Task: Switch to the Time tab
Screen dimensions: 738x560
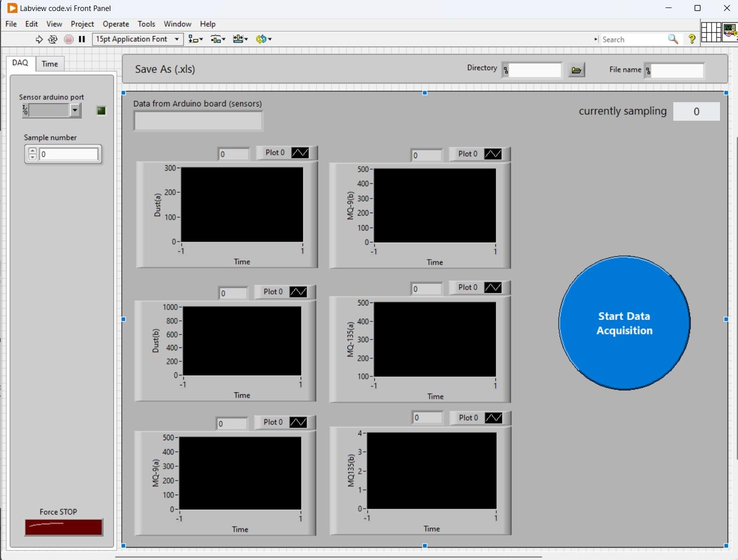Action: (x=50, y=64)
